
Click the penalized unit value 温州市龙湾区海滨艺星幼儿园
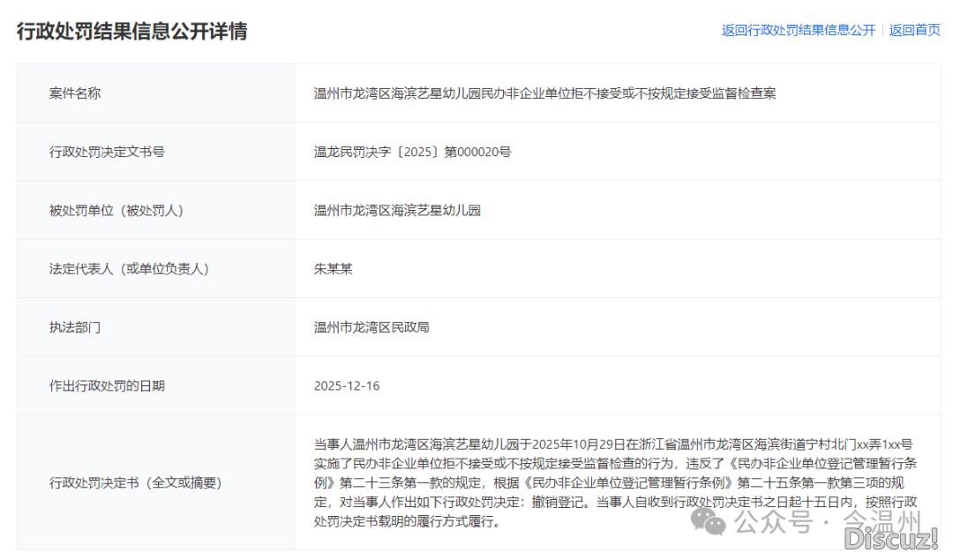click(397, 210)
